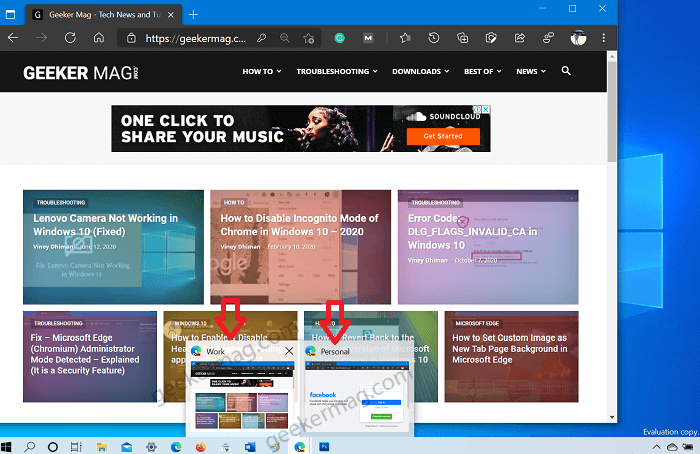Click the GEEKER MAG site logo
Screen dimensions: 700x454
coord(81,73)
